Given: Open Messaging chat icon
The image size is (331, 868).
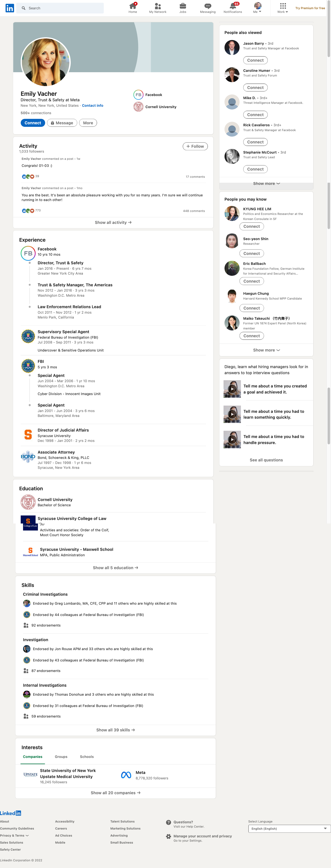Looking at the screenshot, I should [x=208, y=6].
